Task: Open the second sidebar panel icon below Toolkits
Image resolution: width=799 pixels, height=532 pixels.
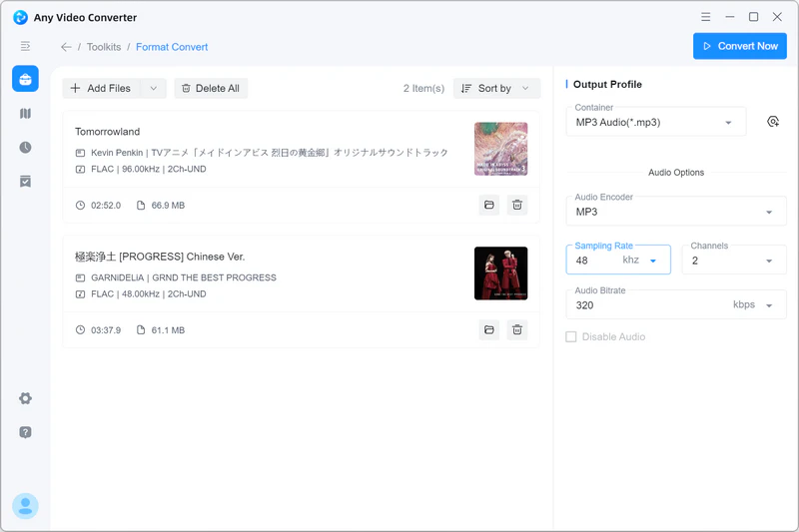Action: [25, 113]
